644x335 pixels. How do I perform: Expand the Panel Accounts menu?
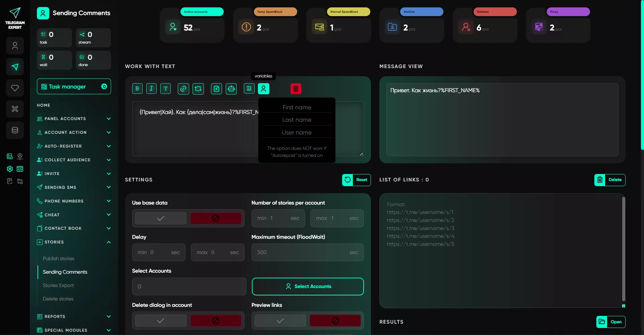point(74,119)
